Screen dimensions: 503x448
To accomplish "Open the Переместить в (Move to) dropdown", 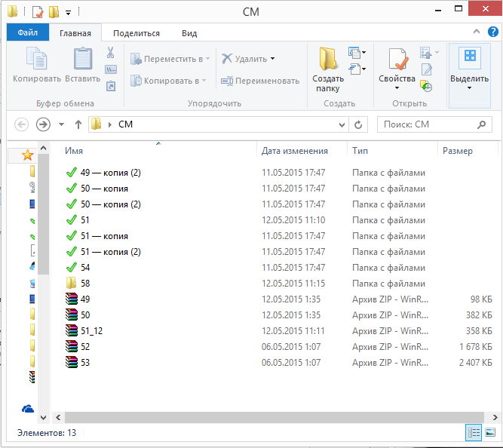I will pos(207,59).
